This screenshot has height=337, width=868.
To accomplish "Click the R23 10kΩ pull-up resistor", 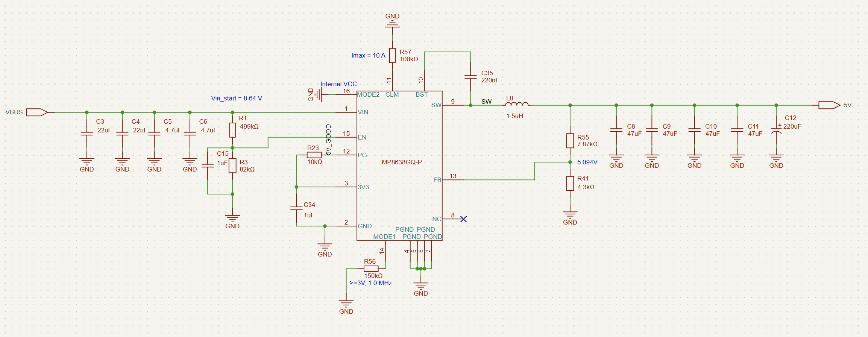I will click(314, 155).
